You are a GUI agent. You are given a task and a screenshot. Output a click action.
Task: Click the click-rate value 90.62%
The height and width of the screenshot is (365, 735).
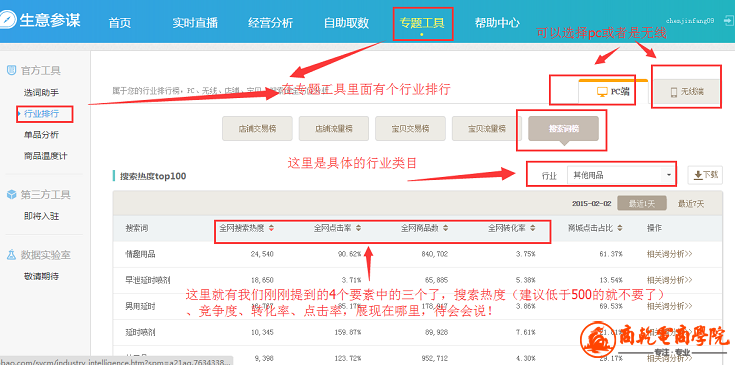click(349, 254)
